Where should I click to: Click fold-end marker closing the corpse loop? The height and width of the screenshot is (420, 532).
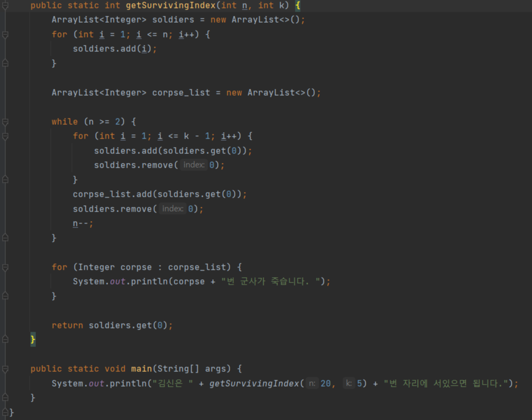[5, 296]
